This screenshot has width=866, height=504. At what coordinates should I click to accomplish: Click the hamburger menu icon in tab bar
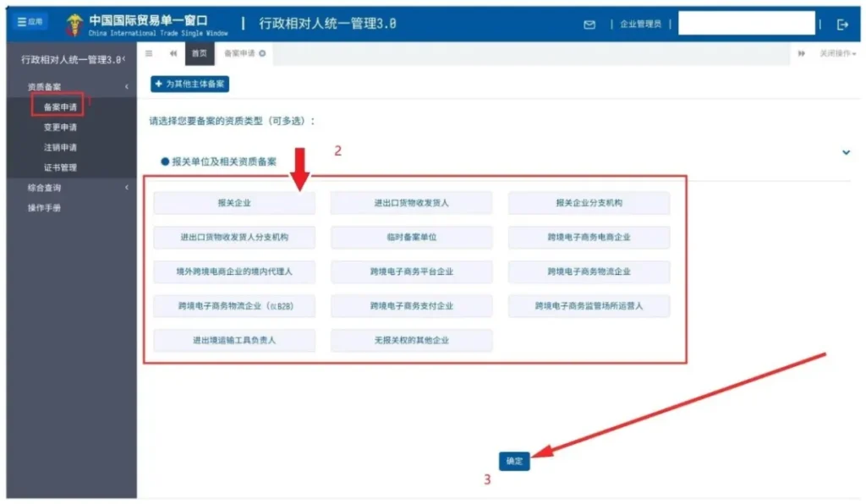coord(149,53)
